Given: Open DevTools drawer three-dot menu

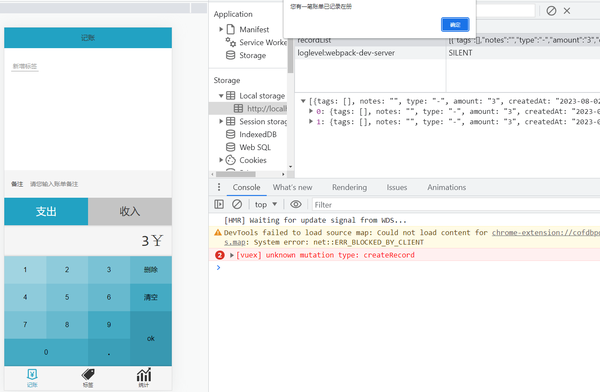Looking at the screenshot, I should click(219, 187).
